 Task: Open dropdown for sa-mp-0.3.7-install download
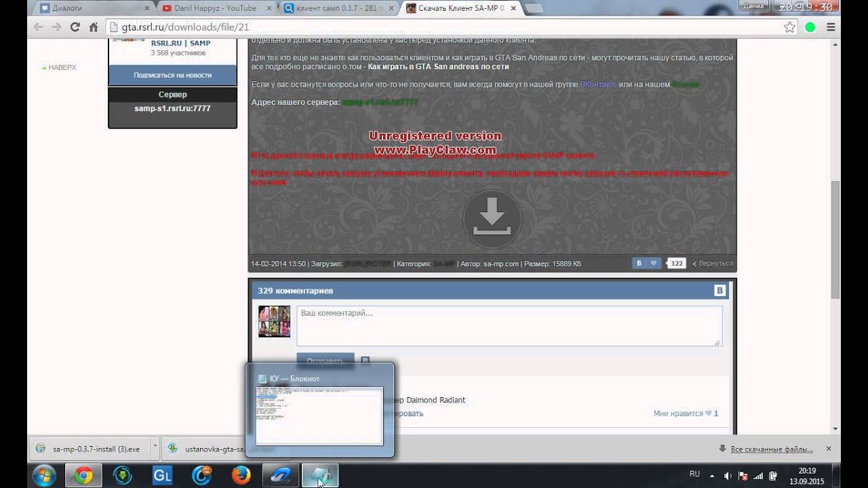(x=155, y=448)
